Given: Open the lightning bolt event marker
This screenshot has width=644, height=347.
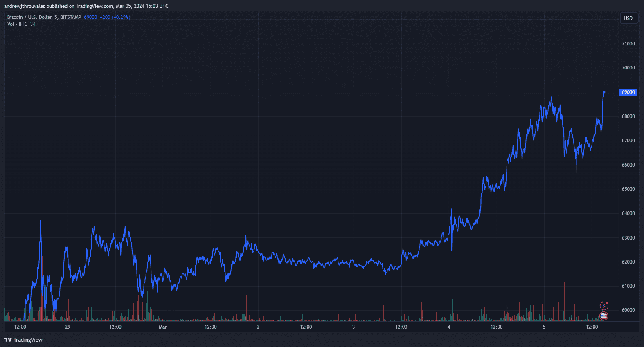Looking at the screenshot, I should click(x=604, y=306).
